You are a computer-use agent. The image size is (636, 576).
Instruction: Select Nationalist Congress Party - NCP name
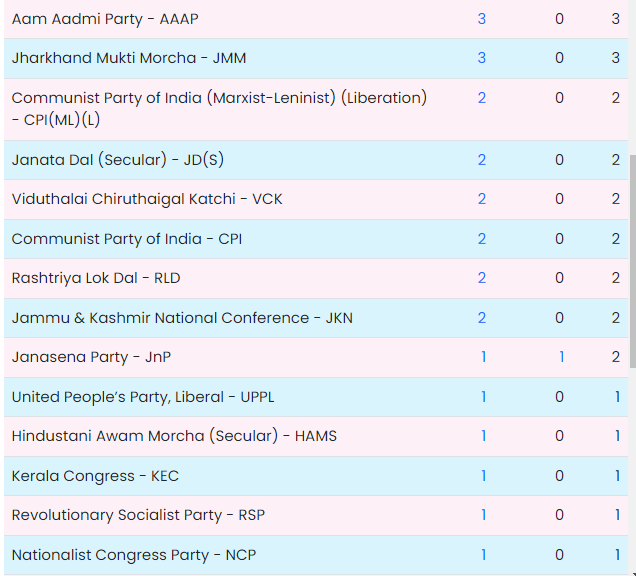point(134,555)
